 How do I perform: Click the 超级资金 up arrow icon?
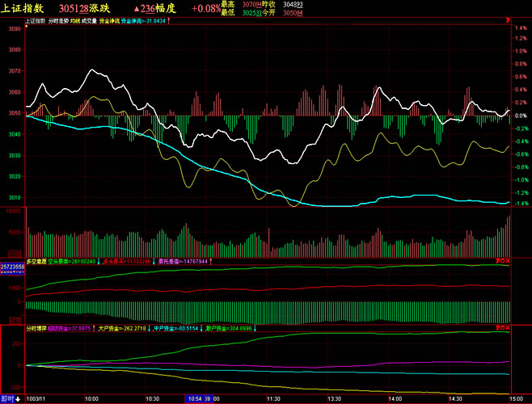[93, 329]
